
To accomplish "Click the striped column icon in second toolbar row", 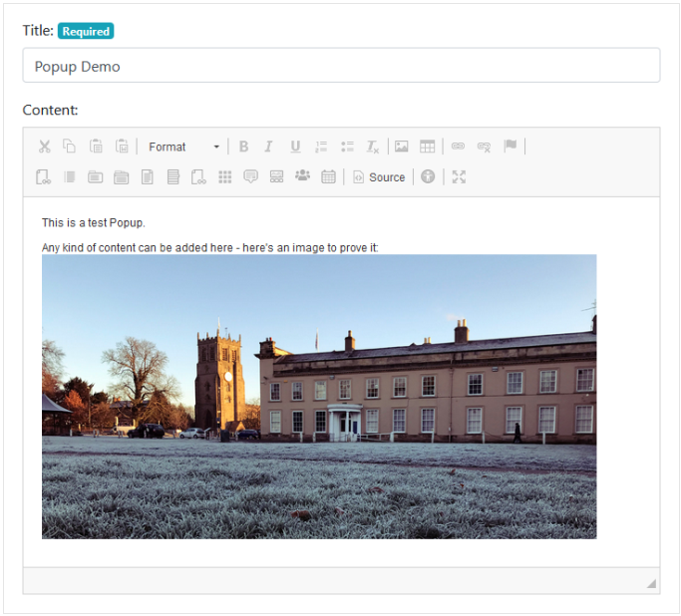I will click(70, 177).
